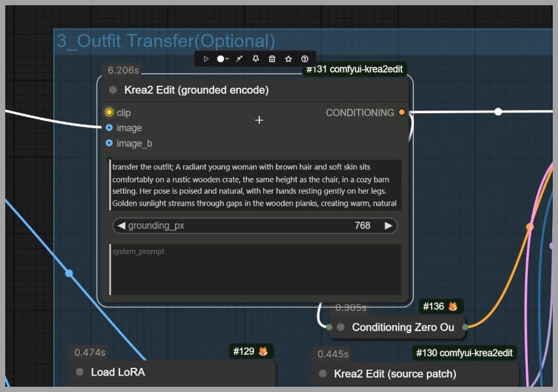Delete node using the trash icon

pyautogui.click(x=272, y=59)
